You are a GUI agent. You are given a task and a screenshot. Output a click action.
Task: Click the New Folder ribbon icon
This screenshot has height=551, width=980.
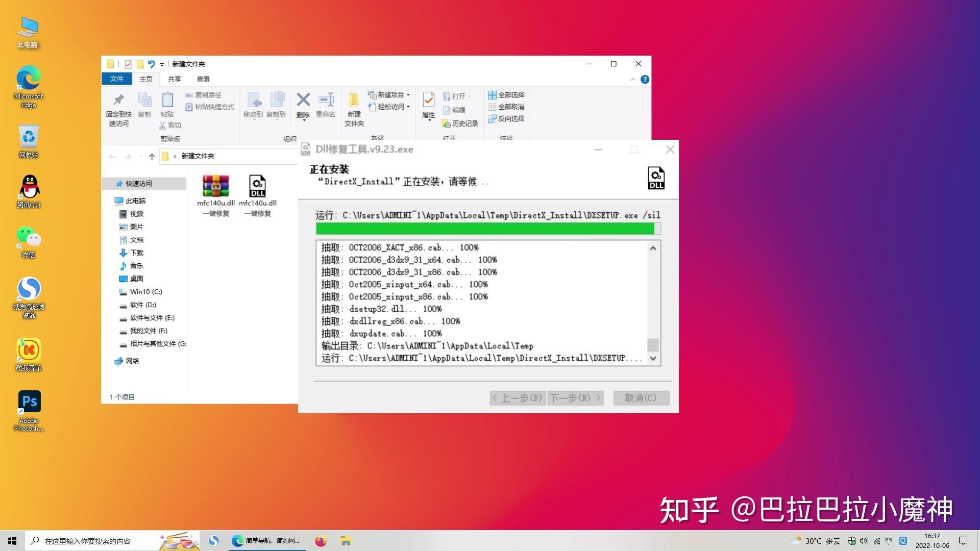(354, 101)
